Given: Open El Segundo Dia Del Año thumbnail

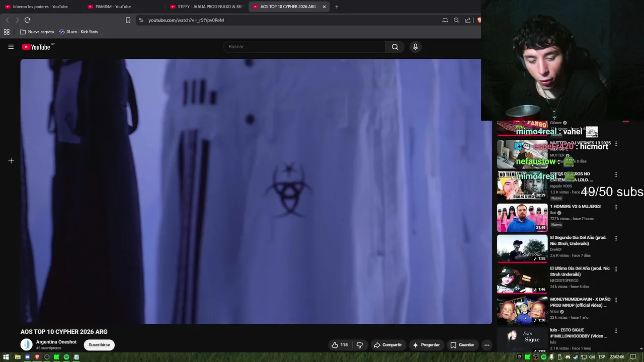Looking at the screenshot, I should (522, 248).
